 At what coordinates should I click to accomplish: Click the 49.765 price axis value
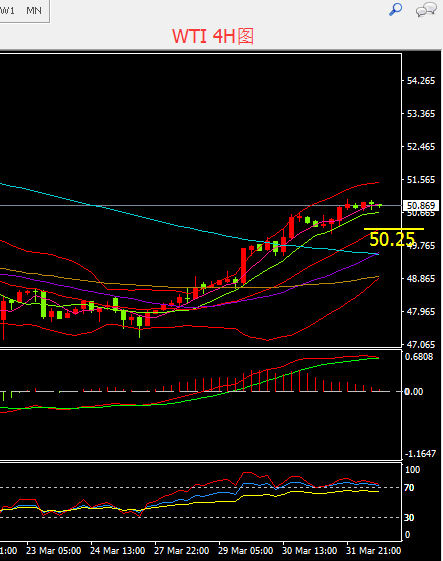[x=421, y=245]
